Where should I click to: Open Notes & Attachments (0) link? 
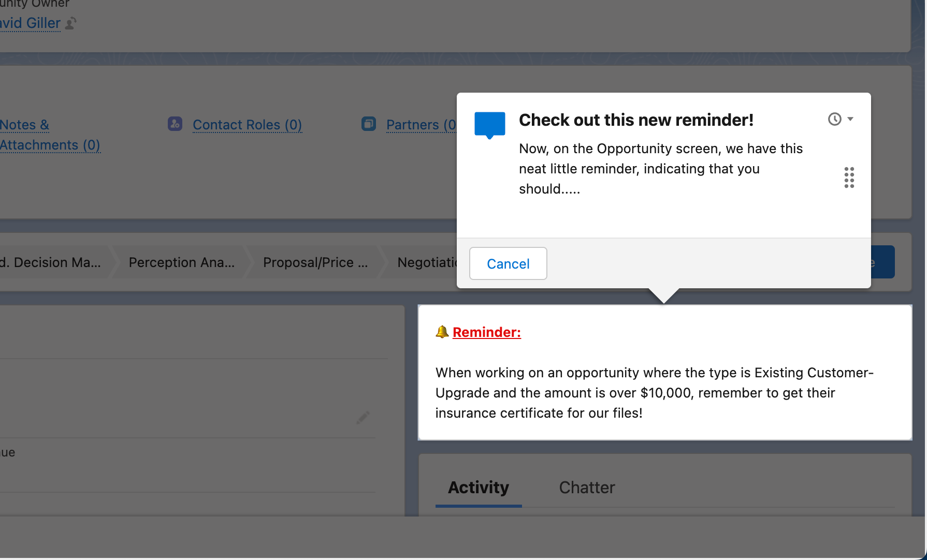coord(50,135)
